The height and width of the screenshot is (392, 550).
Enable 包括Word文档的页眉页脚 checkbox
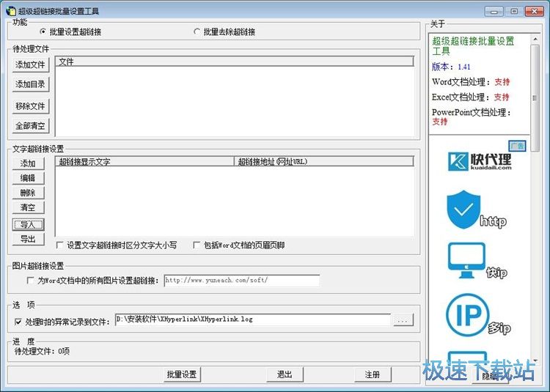[197, 245]
